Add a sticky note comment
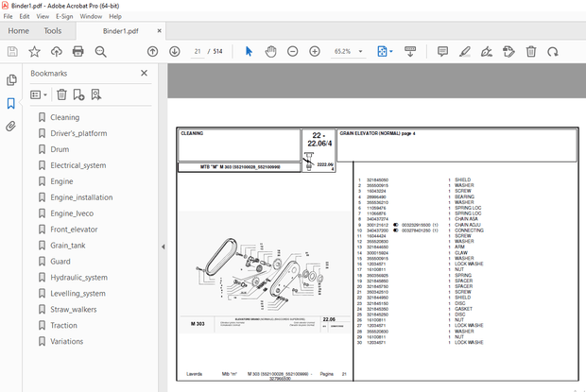This screenshot has height=392, width=586. pos(442,52)
